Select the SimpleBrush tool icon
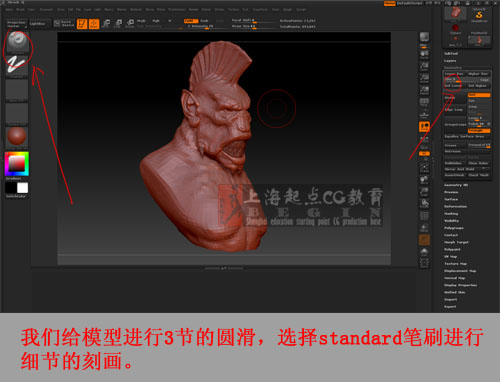Screen dimensions: 500x382 click(x=479, y=15)
